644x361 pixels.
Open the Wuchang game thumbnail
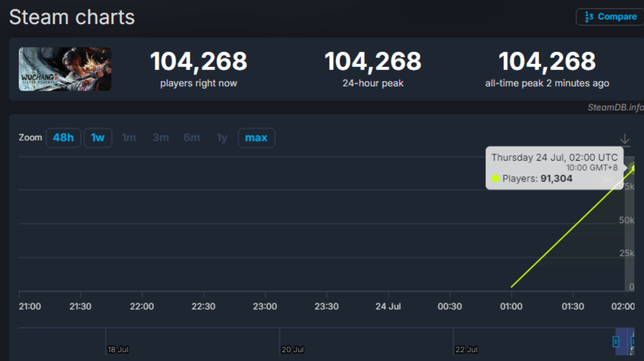pos(65,69)
